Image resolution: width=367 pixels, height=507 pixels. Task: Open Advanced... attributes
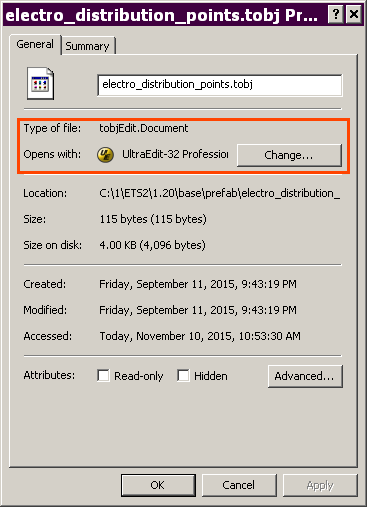tap(305, 376)
